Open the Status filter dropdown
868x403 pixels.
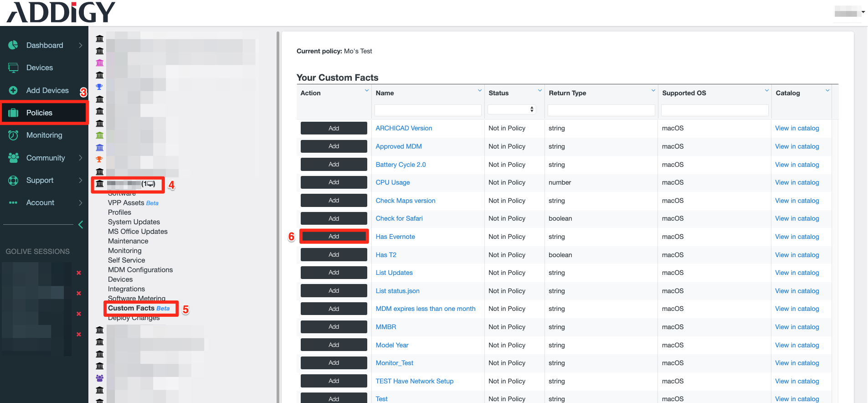511,109
